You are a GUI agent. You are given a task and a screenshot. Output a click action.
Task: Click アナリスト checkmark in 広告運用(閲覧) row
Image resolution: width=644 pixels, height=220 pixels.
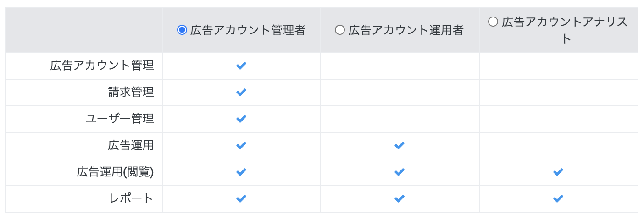point(558,172)
